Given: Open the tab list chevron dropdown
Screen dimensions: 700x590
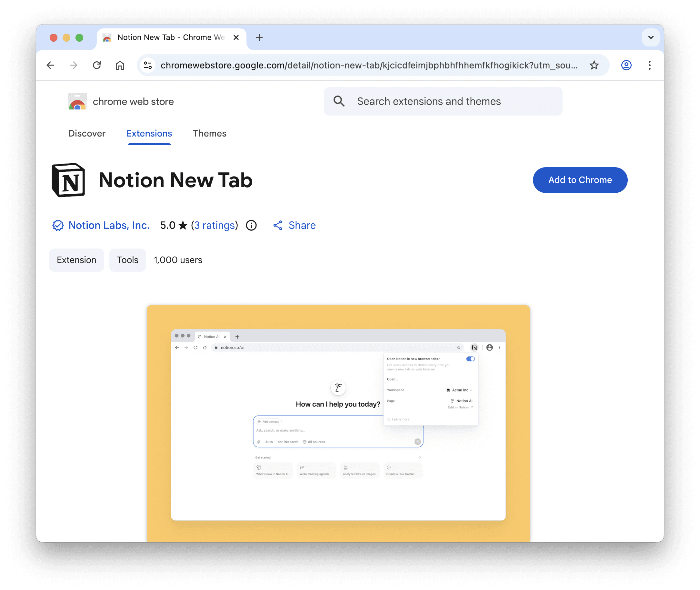Looking at the screenshot, I should 650,37.
